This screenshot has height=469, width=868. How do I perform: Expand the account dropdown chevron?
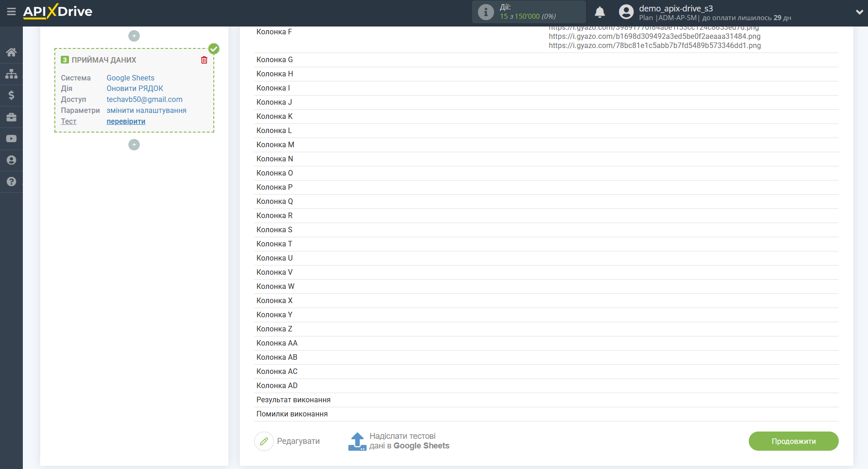(859, 12)
